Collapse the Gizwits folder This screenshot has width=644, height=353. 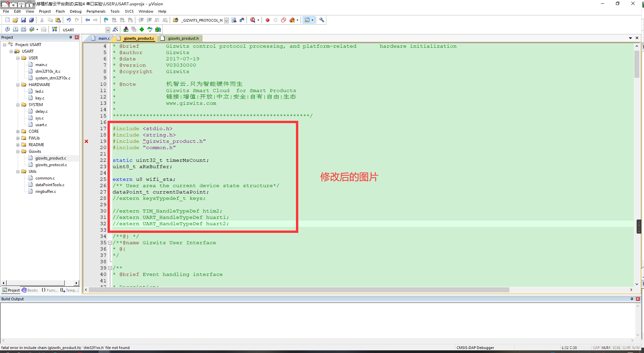(18, 151)
